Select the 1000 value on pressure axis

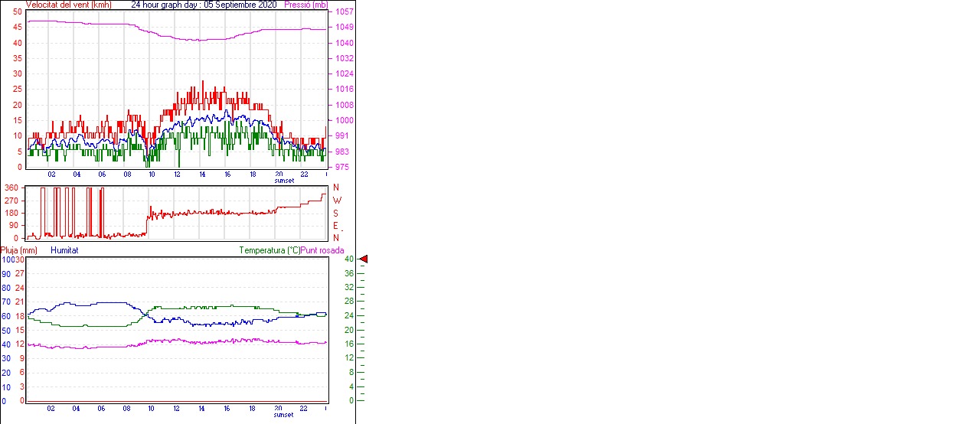(344, 120)
